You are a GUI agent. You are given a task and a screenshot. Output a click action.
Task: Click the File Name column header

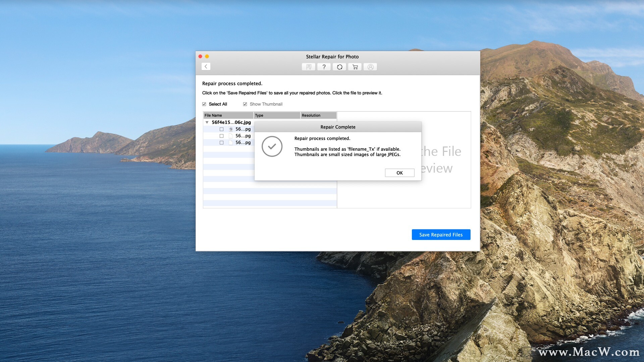click(x=228, y=115)
